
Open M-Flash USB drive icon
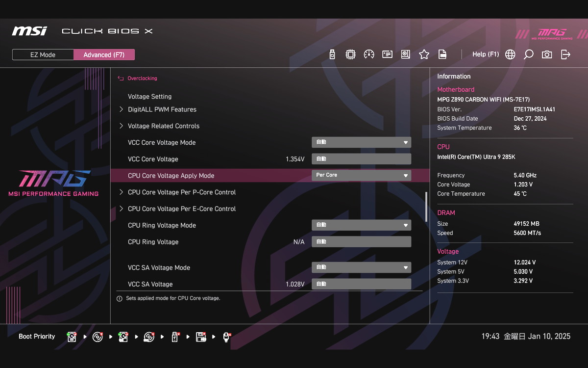(332, 54)
